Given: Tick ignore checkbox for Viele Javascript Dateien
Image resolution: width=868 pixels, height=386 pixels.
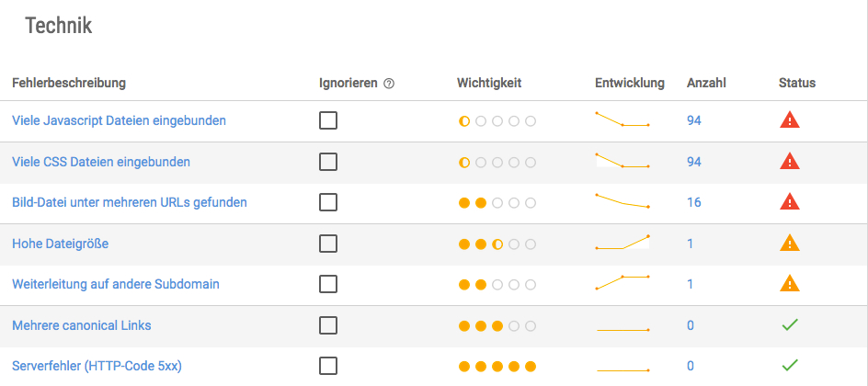Looking at the screenshot, I should point(328,120).
